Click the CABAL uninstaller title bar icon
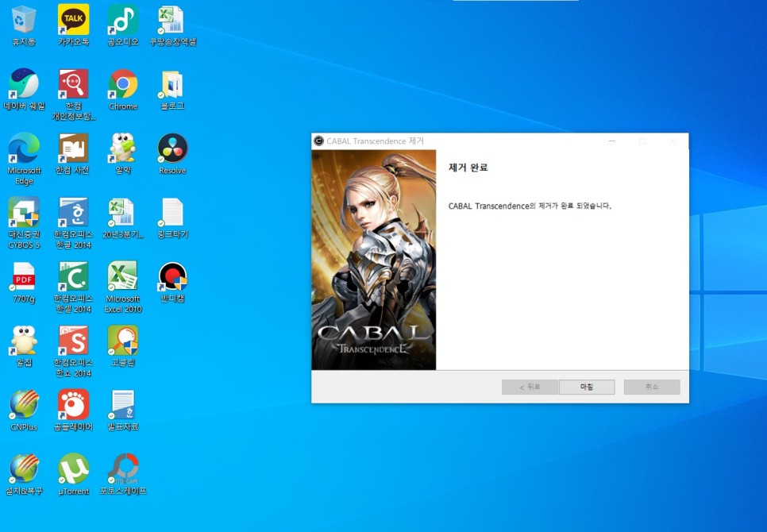 click(x=318, y=141)
